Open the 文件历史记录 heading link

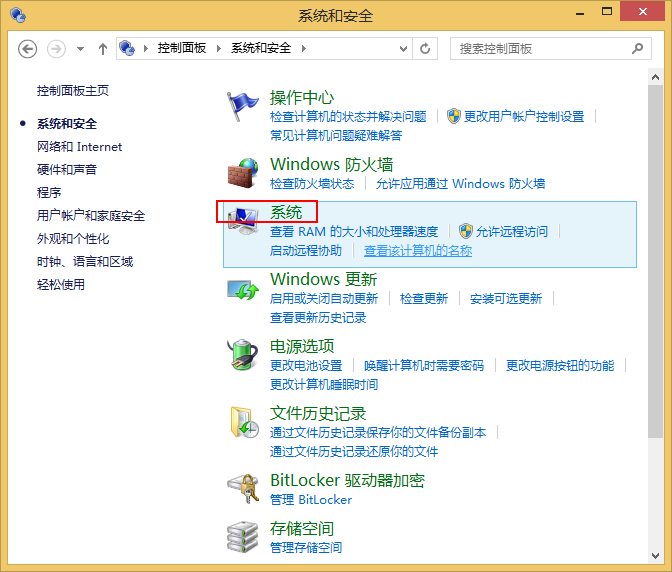point(318,413)
